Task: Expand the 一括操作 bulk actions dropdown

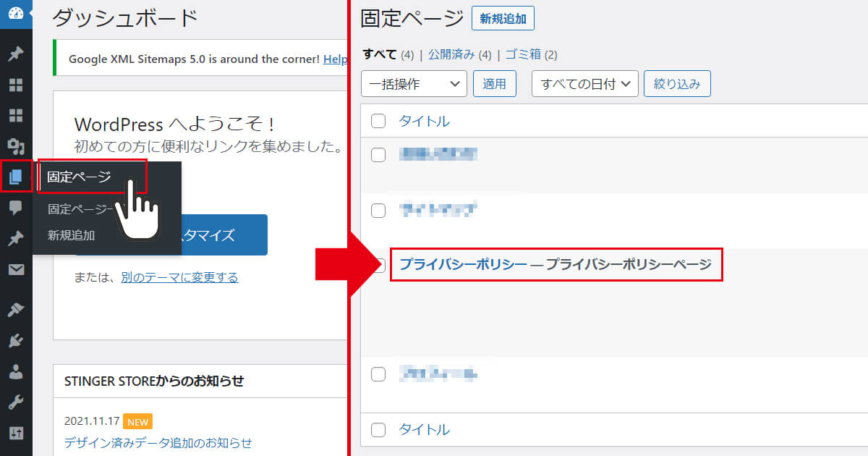Action: click(414, 84)
